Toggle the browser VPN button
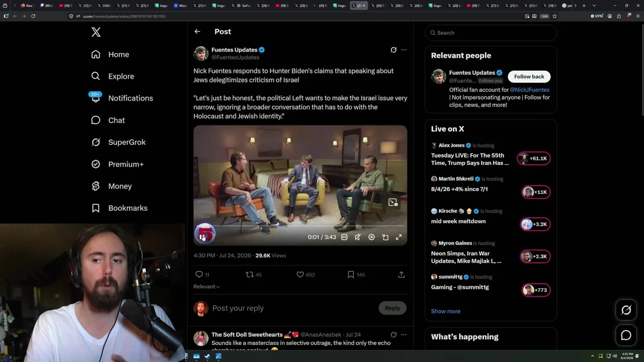The height and width of the screenshot is (362, 644). coord(597,16)
